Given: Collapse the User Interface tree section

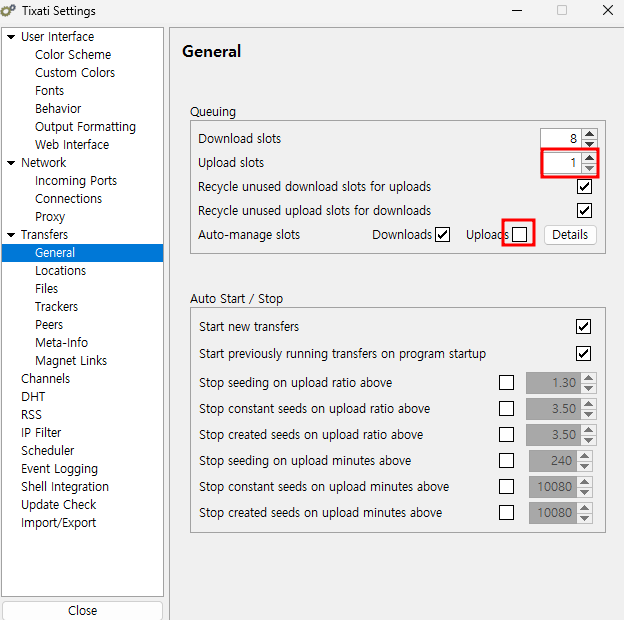Looking at the screenshot, I should pyautogui.click(x=11, y=37).
